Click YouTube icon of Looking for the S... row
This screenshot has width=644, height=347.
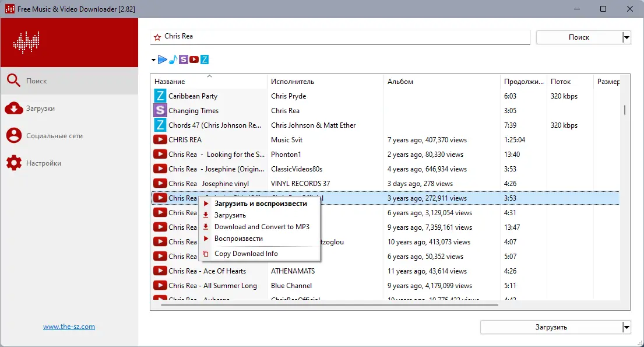tap(160, 154)
